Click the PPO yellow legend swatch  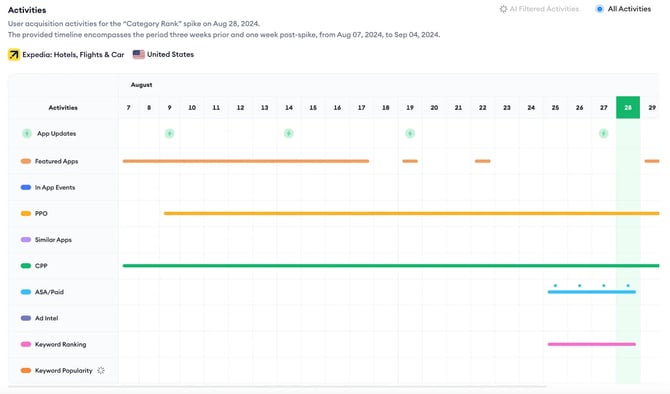26,213
